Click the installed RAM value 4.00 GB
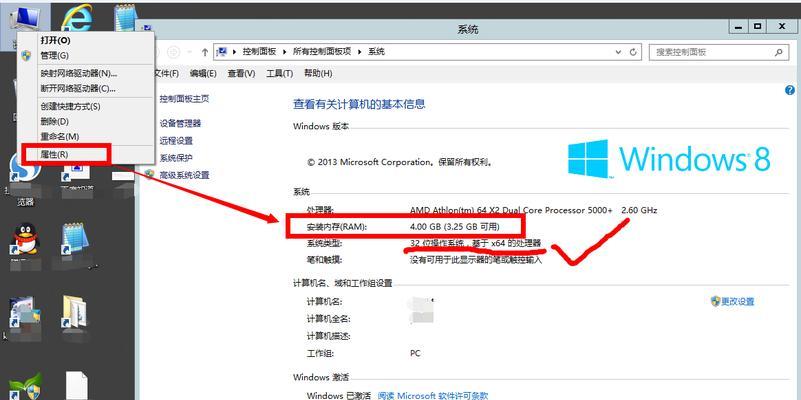The image size is (801, 400). [455, 226]
